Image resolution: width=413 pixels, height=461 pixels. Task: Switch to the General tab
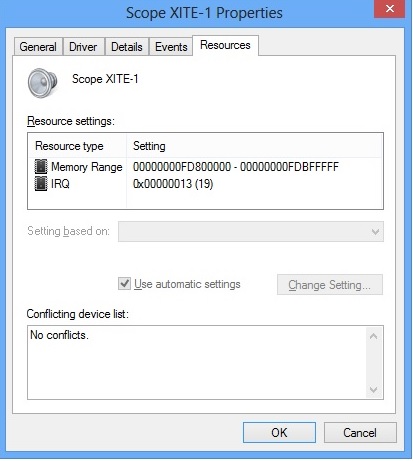pyautogui.click(x=38, y=47)
